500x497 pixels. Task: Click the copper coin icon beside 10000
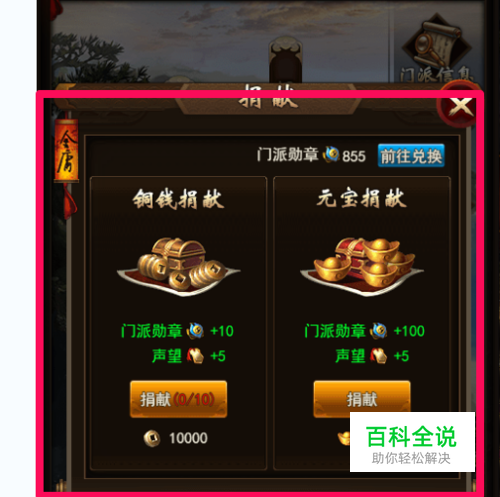pos(152,438)
